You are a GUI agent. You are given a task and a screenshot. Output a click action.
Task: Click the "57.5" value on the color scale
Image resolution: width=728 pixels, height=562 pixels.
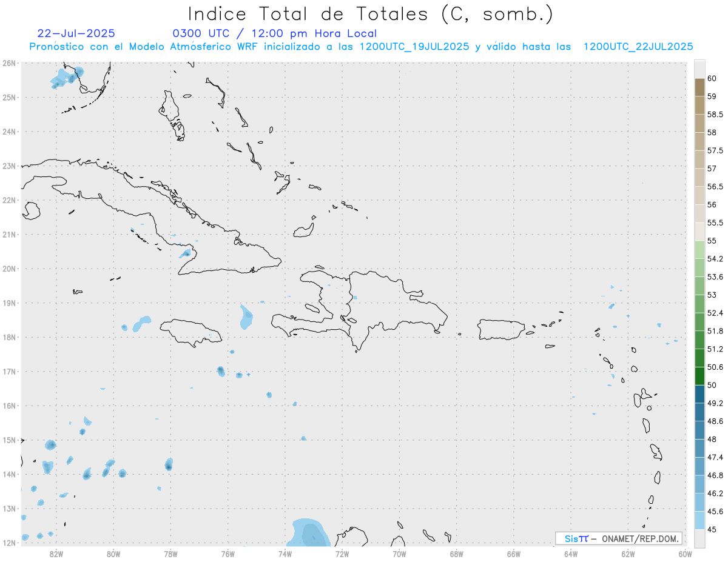point(715,150)
